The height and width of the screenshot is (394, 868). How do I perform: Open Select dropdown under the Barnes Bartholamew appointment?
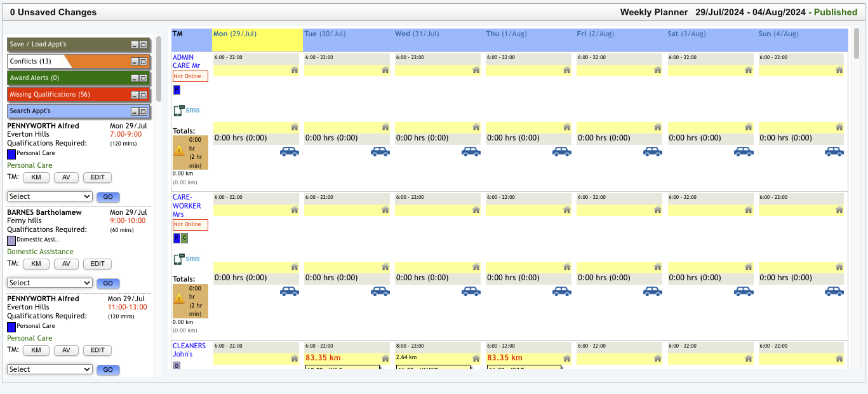coord(50,283)
